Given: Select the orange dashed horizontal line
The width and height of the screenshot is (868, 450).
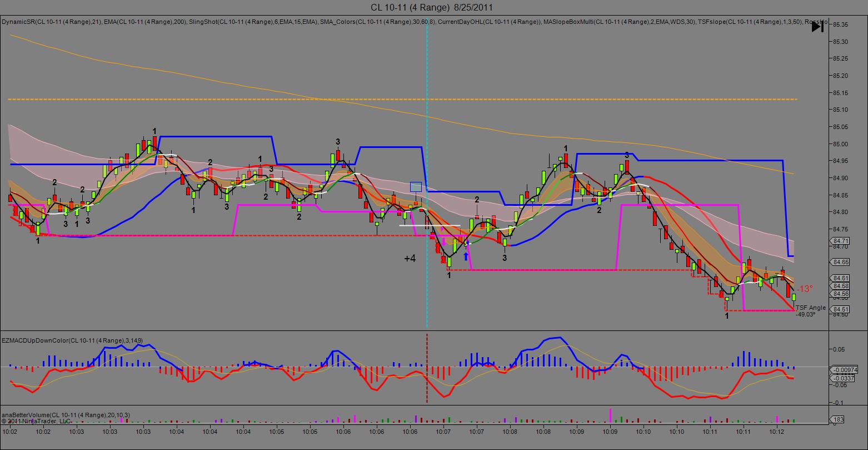Looking at the screenshot, I should tap(403, 99).
